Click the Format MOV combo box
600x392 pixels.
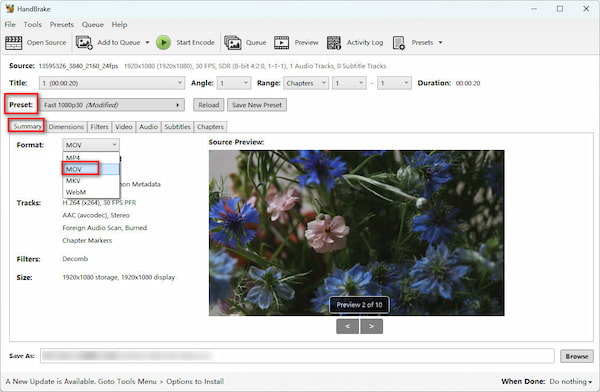[x=91, y=145]
